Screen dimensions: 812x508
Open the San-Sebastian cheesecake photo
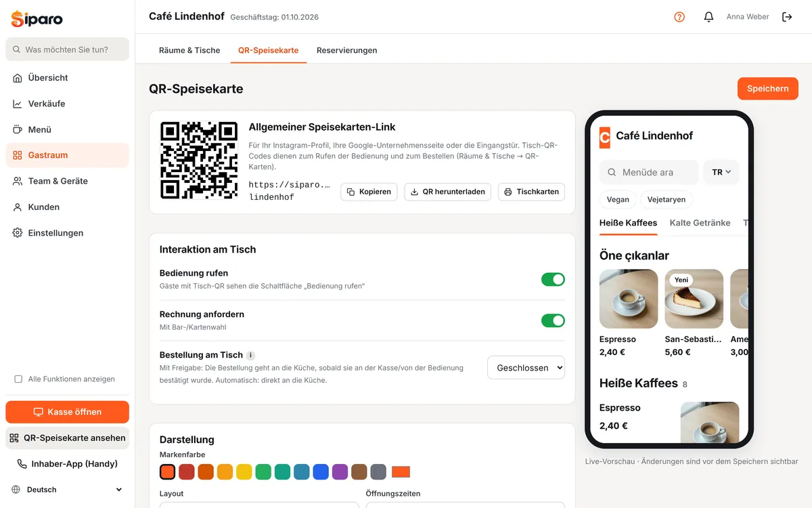694,299
